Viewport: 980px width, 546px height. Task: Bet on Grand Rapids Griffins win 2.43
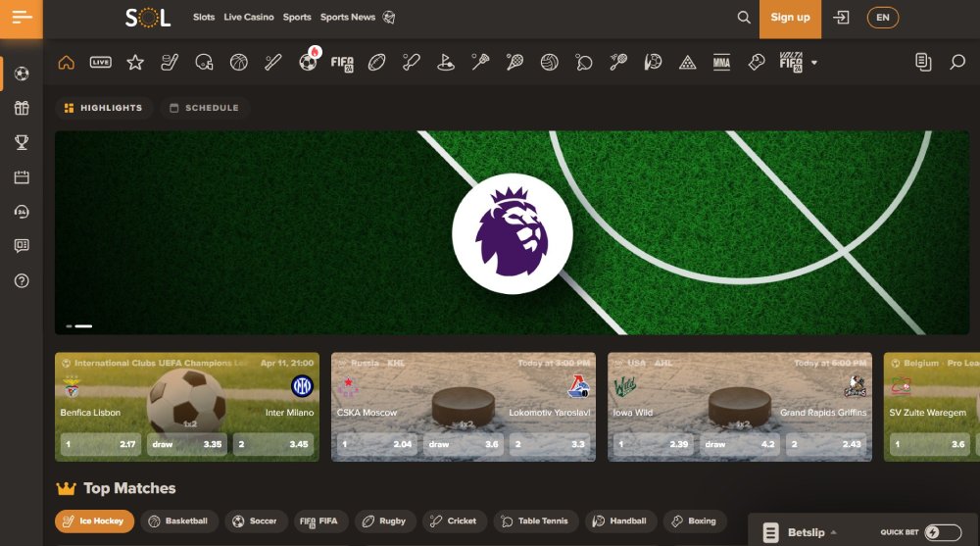coord(826,444)
